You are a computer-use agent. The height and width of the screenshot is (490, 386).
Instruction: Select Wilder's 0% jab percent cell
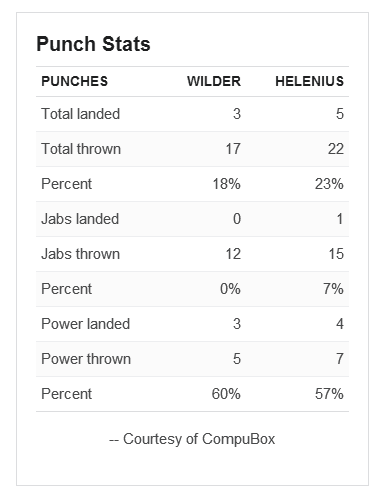click(x=230, y=289)
